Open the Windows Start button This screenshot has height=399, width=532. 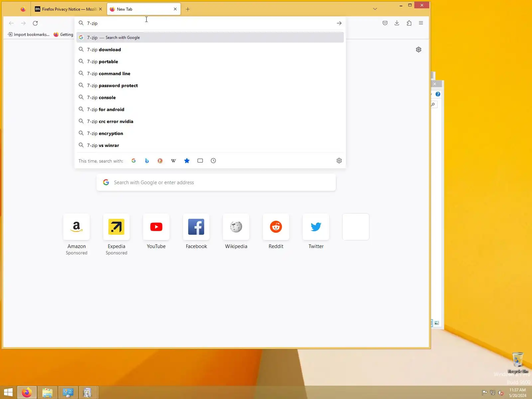8,392
